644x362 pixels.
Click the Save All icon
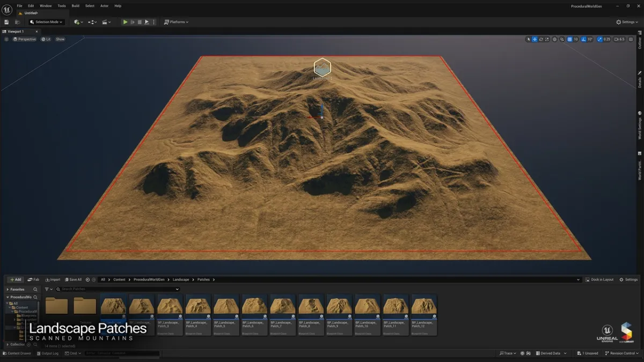click(x=72, y=279)
